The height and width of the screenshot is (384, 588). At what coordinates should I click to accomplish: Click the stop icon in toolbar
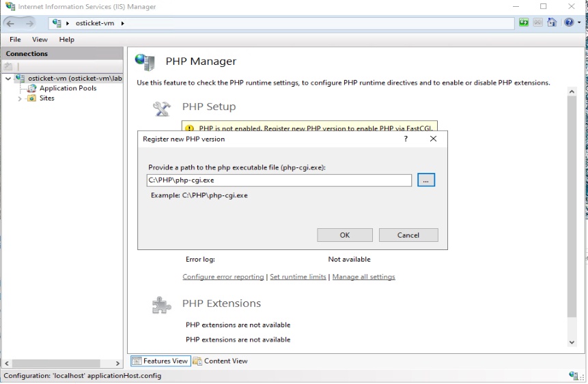click(537, 23)
